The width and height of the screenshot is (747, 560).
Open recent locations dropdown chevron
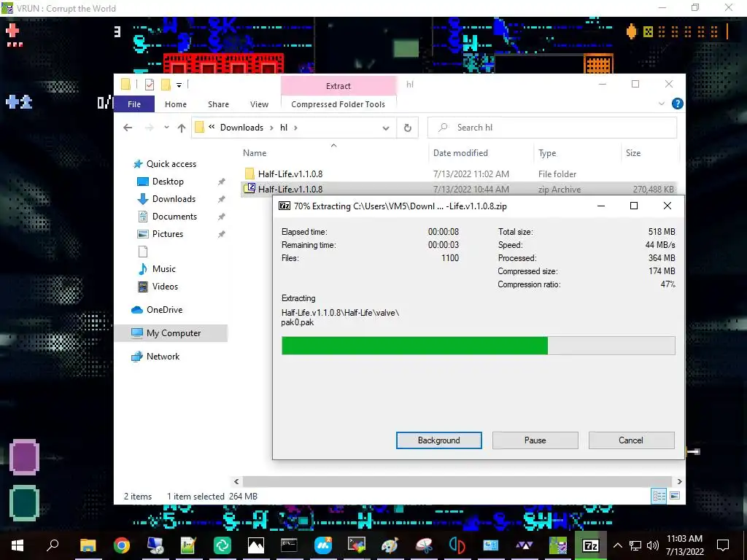click(166, 128)
